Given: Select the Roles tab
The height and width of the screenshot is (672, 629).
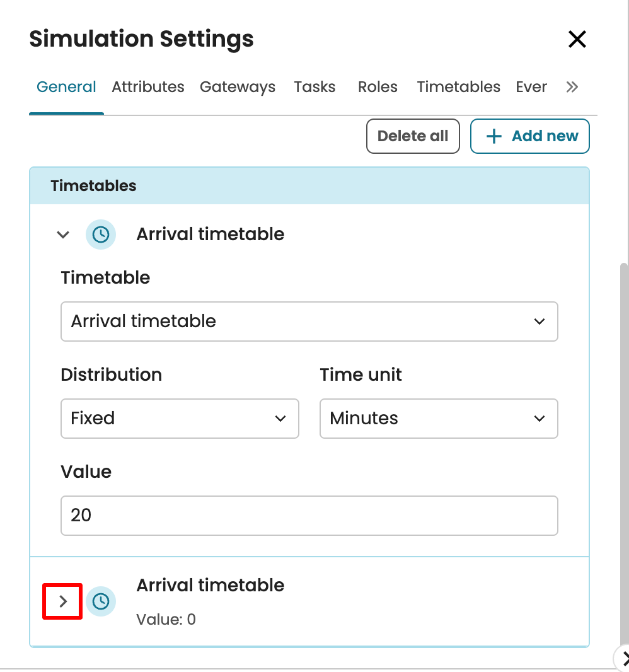Looking at the screenshot, I should pyautogui.click(x=378, y=87).
